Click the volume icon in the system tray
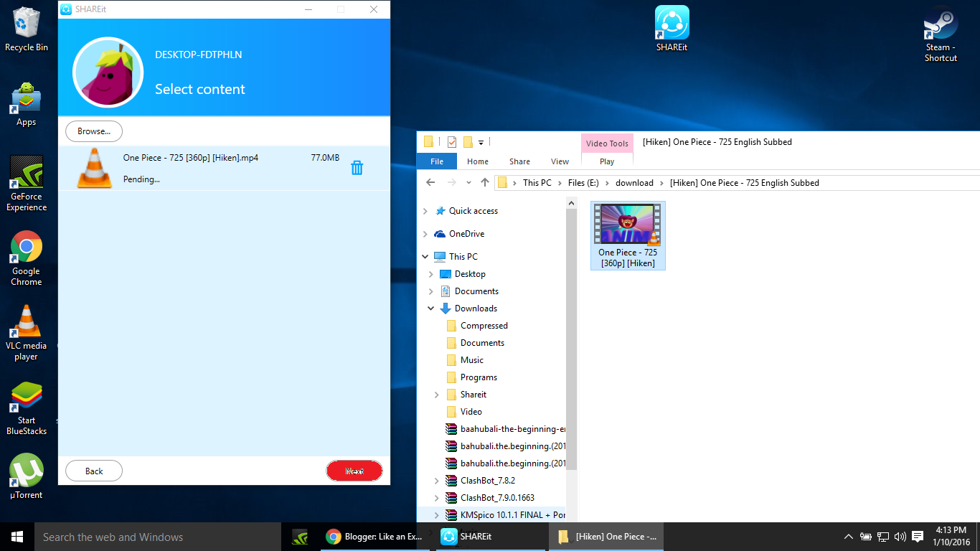The image size is (980, 551). click(900, 537)
